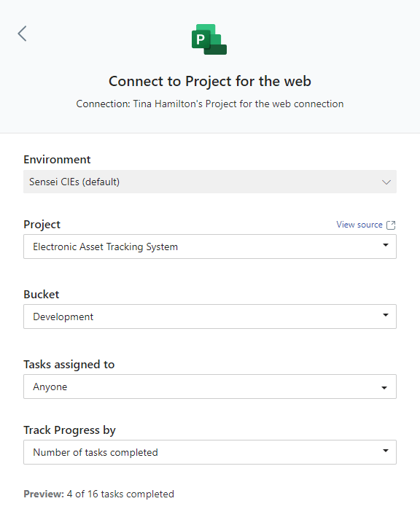Click the Bucket field label
The image size is (420, 528).
(41, 295)
